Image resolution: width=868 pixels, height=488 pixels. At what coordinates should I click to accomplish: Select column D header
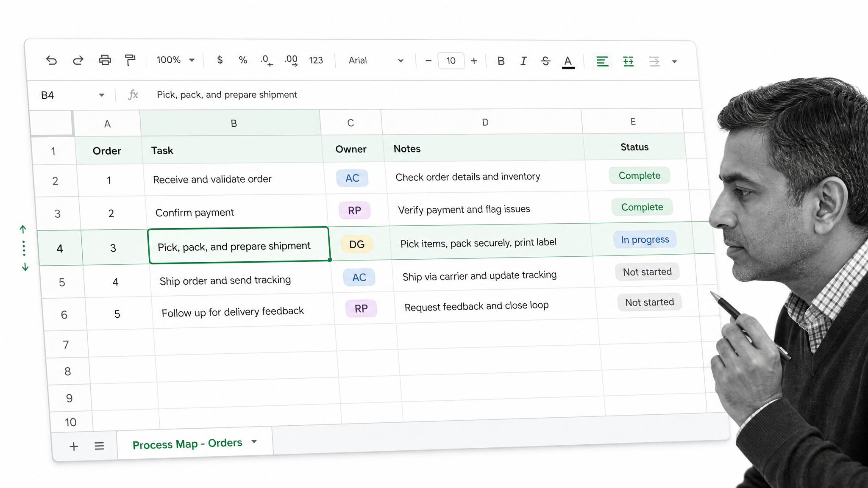(482, 122)
